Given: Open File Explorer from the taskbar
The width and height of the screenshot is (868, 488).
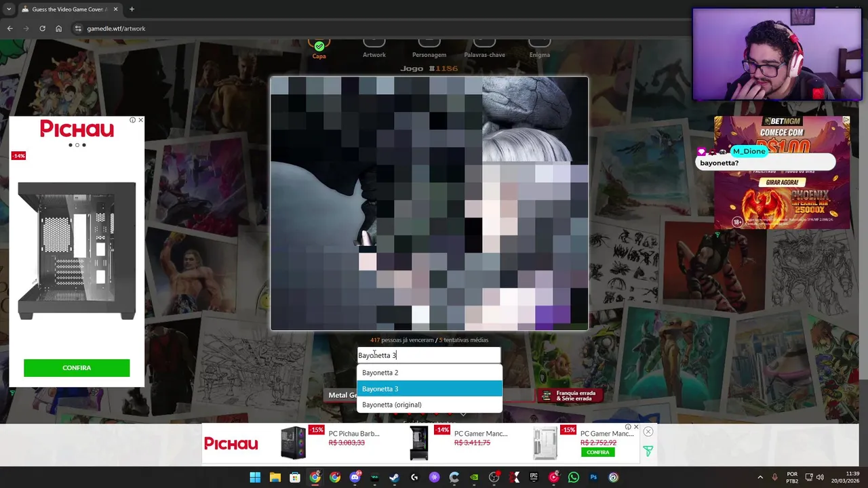Looking at the screenshot, I should [x=275, y=477].
